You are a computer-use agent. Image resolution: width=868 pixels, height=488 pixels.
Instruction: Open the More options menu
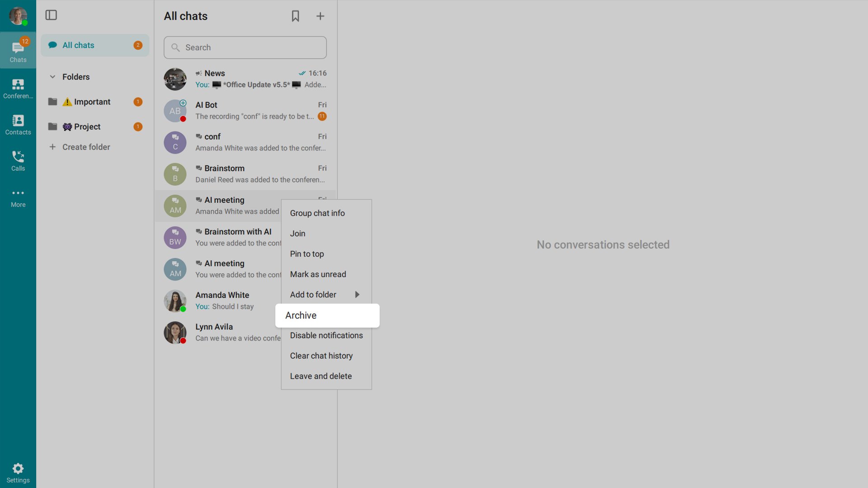pyautogui.click(x=18, y=197)
